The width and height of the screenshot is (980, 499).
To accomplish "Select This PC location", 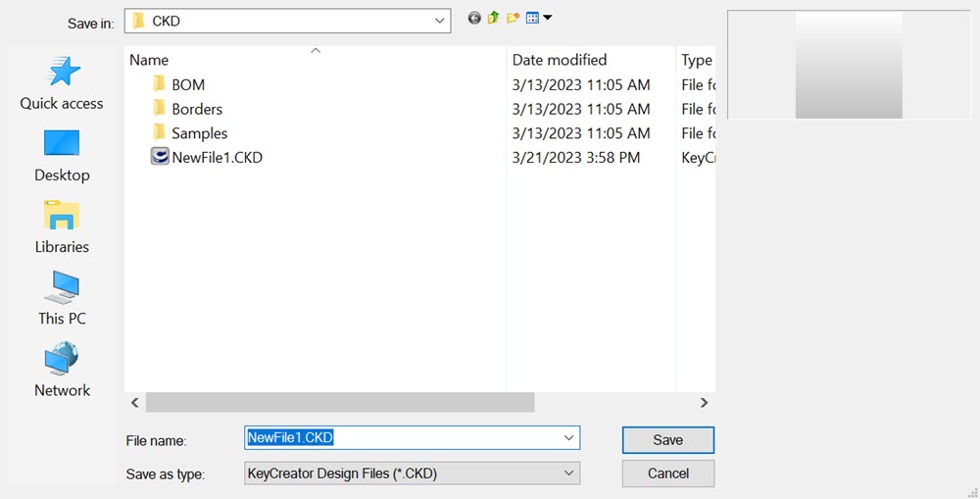I will pyautogui.click(x=62, y=299).
